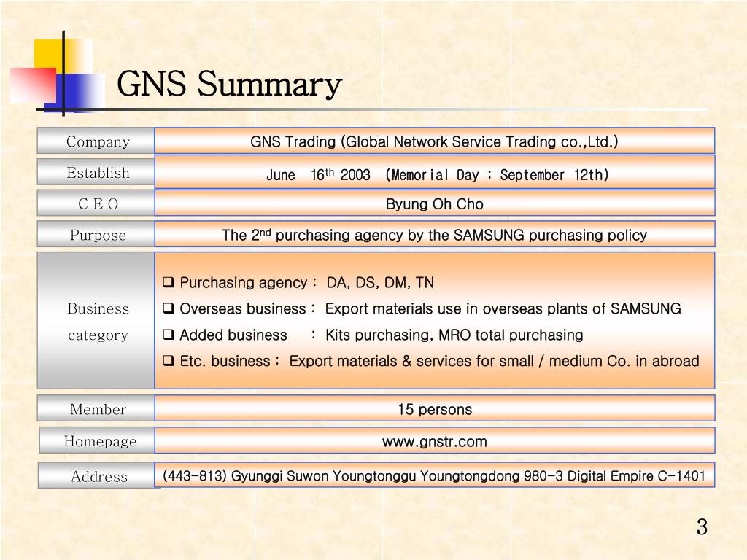Image resolution: width=747 pixels, height=560 pixels.
Task: Click the name Byung Oh Cho
Action: 435,204
